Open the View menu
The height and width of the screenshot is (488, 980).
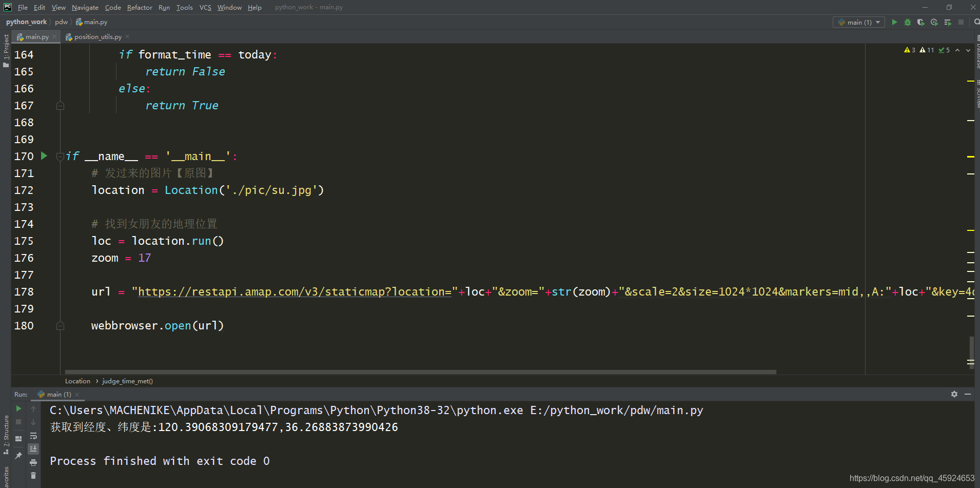[58, 7]
